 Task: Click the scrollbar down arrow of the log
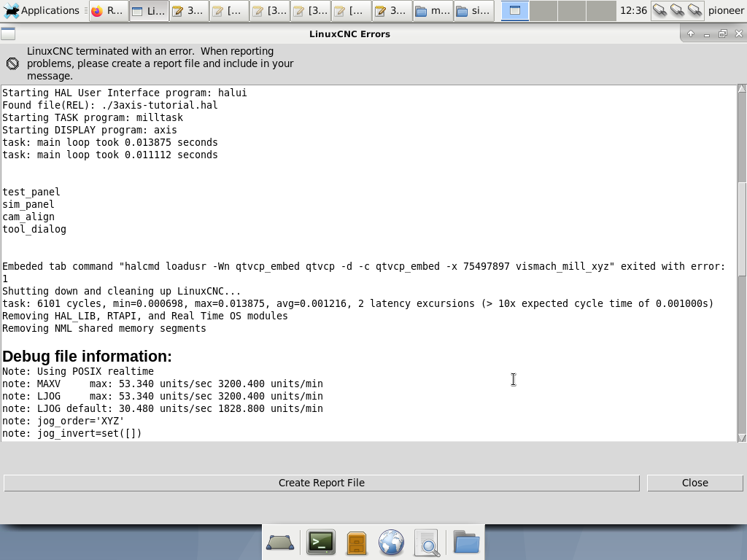point(742,437)
